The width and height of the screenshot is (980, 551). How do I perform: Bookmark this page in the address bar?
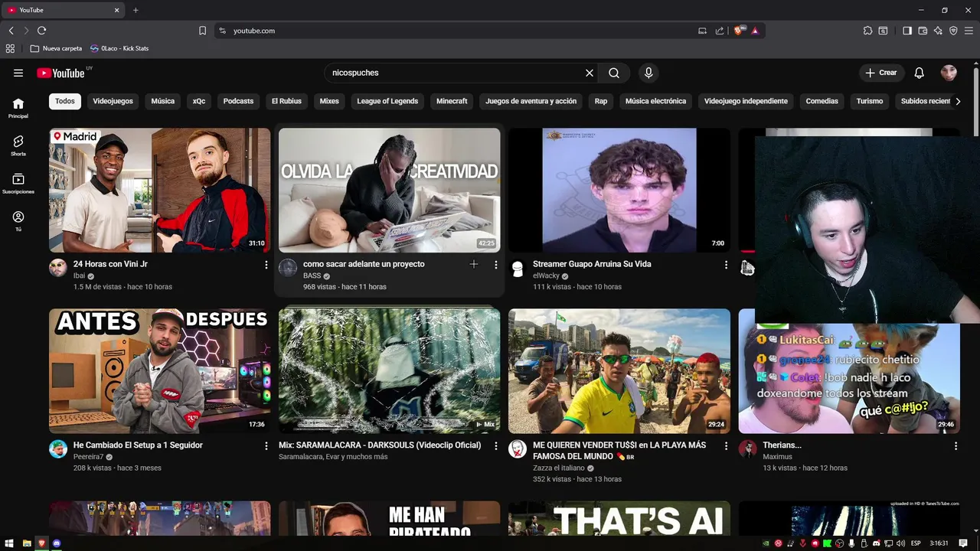tap(202, 31)
